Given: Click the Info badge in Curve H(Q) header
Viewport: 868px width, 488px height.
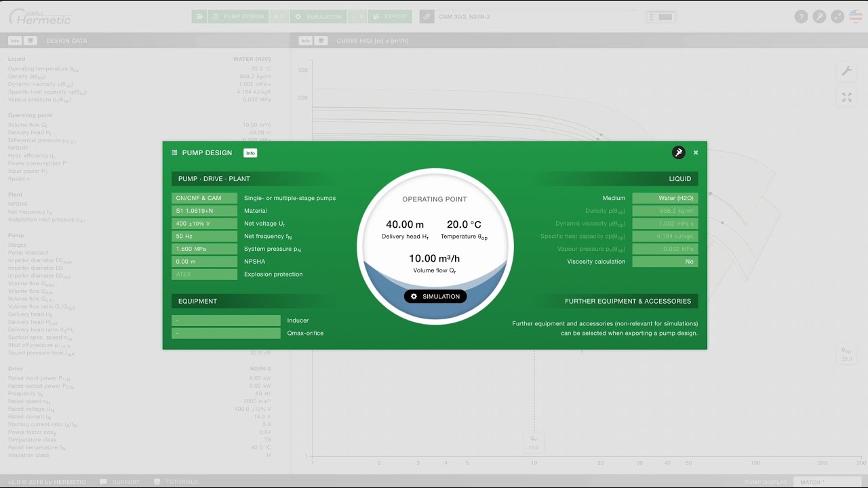Looking at the screenshot, I should [x=305, y=41].
